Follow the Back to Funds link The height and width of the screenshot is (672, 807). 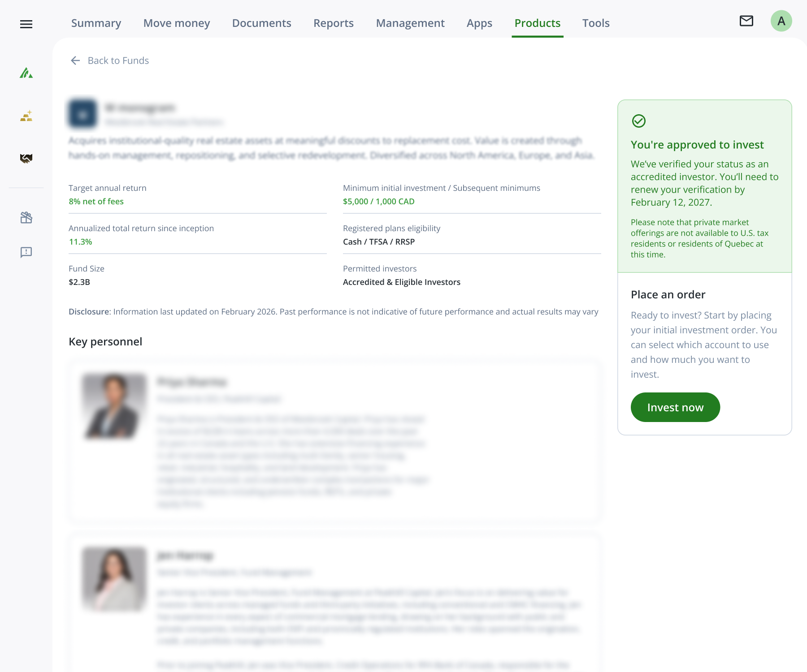[x=118, y=60]
